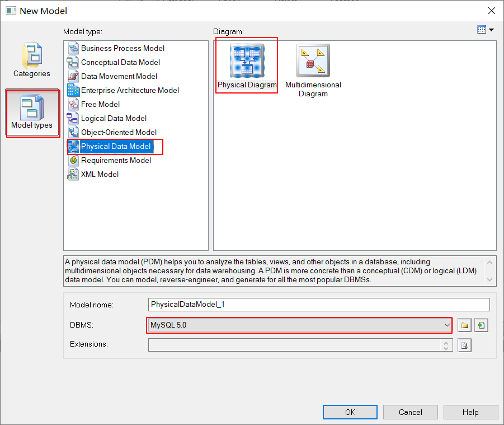Select the Multidimensional Diagram icon
504x425 pixels.
click(313, 60)
